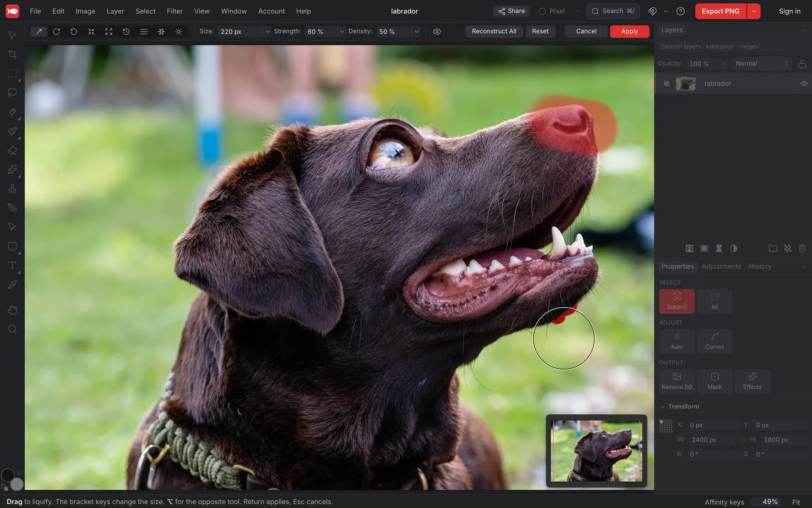
Task: Select the Thaw sun tool
Action: tap(178, 31)
